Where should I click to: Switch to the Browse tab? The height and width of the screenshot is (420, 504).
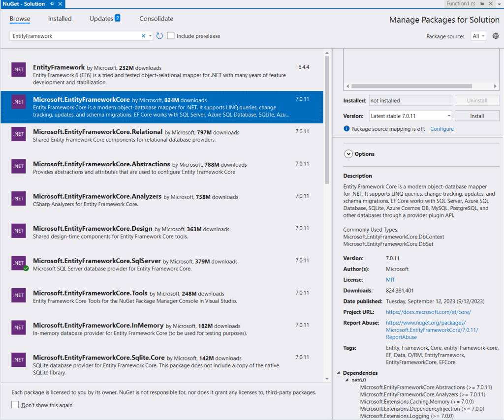[x=20, y=19]
